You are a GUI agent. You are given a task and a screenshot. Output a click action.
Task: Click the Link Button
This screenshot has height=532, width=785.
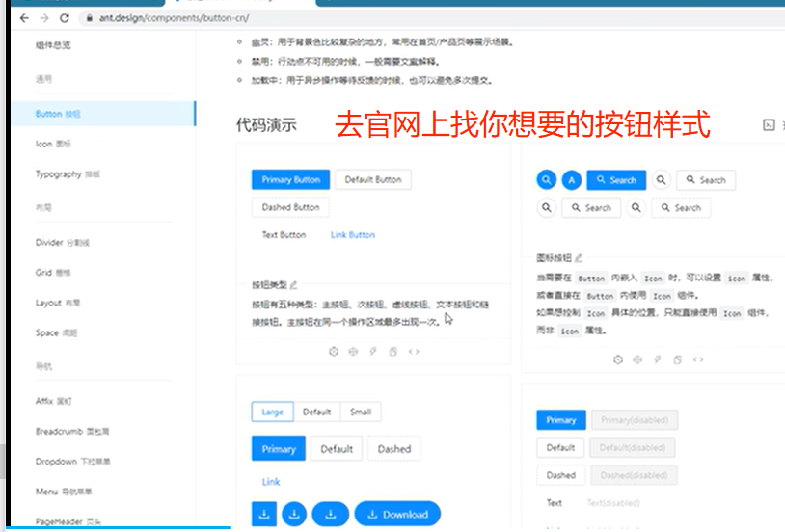point(352,235)
